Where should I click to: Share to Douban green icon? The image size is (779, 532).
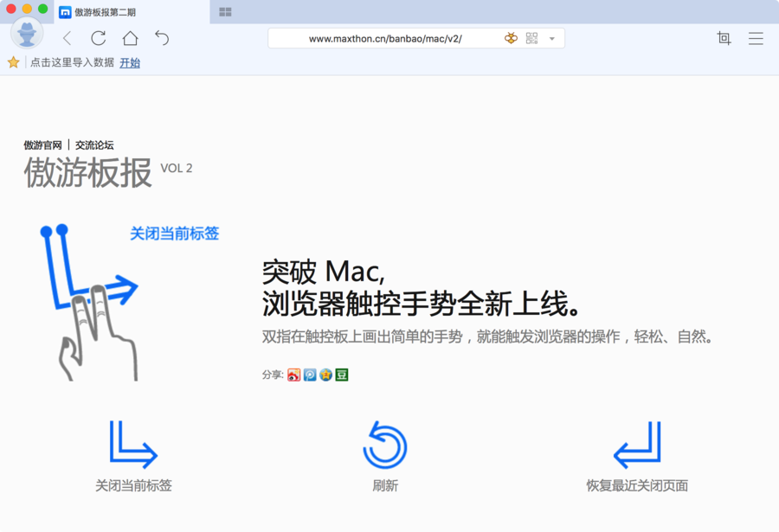(341, 375)
